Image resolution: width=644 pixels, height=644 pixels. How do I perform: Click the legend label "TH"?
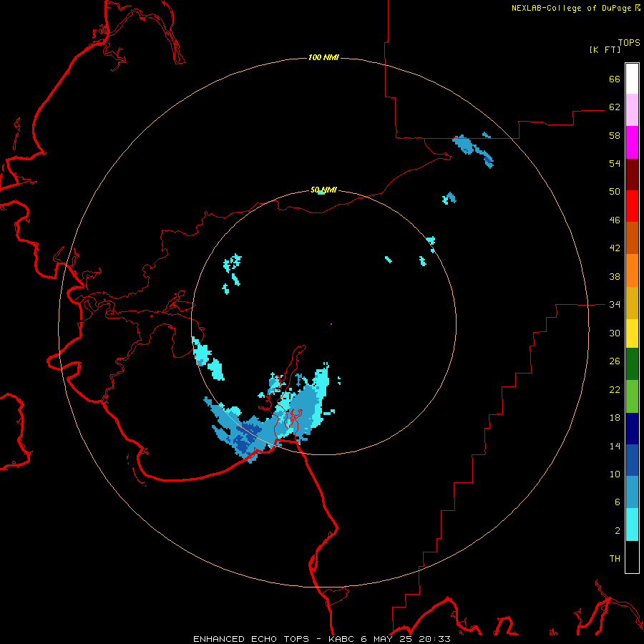(x=615, y=559)
